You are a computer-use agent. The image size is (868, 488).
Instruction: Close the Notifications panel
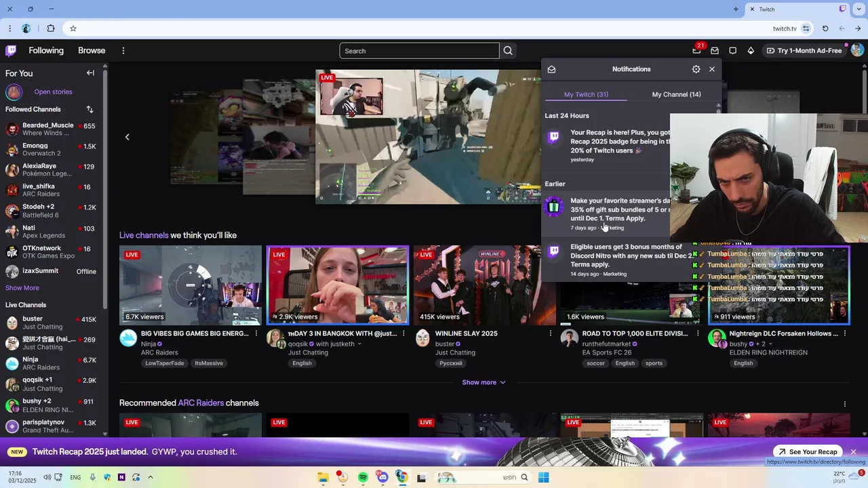click(x=712, y=69)
